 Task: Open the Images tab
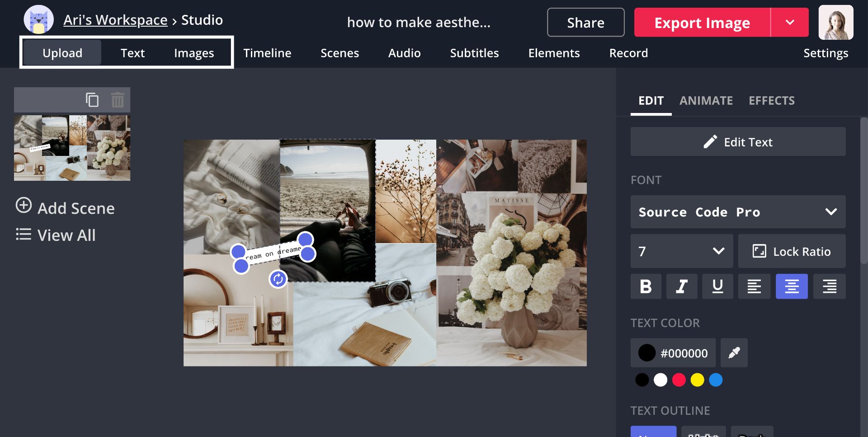coord(194,53)
